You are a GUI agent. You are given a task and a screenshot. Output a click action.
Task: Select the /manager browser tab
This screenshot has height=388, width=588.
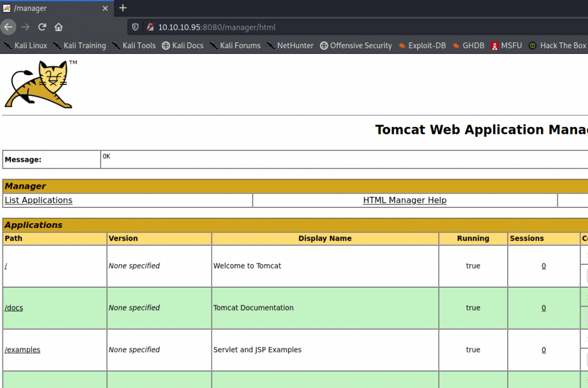click(57, 8)
